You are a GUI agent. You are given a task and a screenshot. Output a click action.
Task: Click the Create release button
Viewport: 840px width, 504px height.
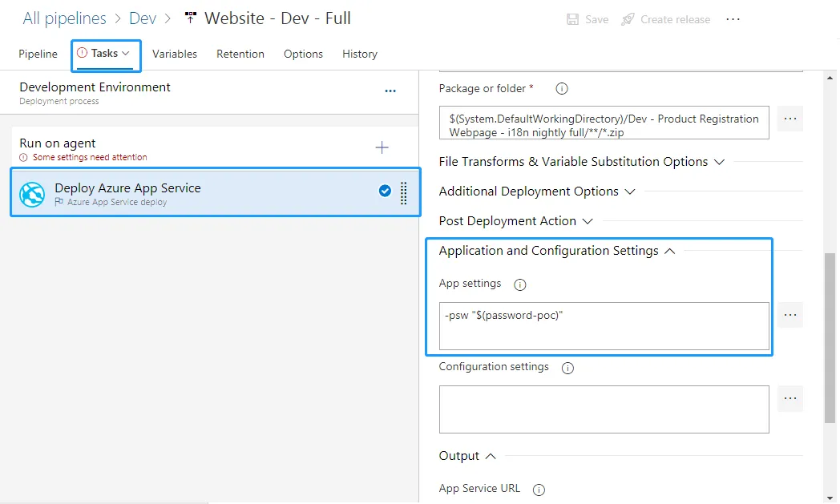[x=666, y=19]
